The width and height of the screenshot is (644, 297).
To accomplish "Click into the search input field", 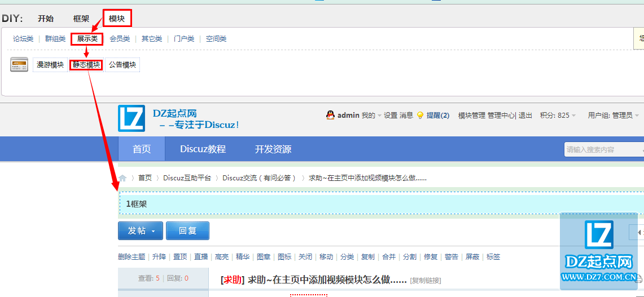I will coord(602,149).
